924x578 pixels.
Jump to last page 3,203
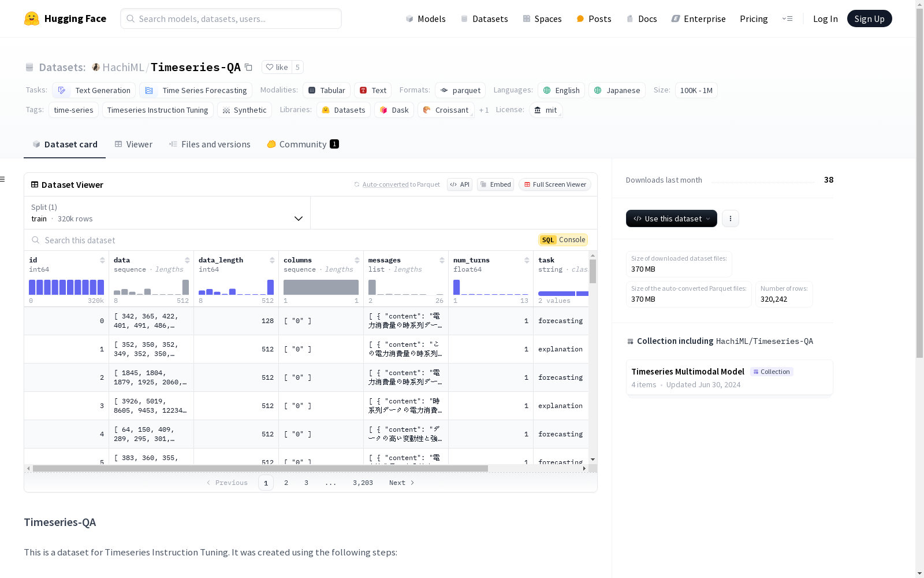click(x=363, y=483)
